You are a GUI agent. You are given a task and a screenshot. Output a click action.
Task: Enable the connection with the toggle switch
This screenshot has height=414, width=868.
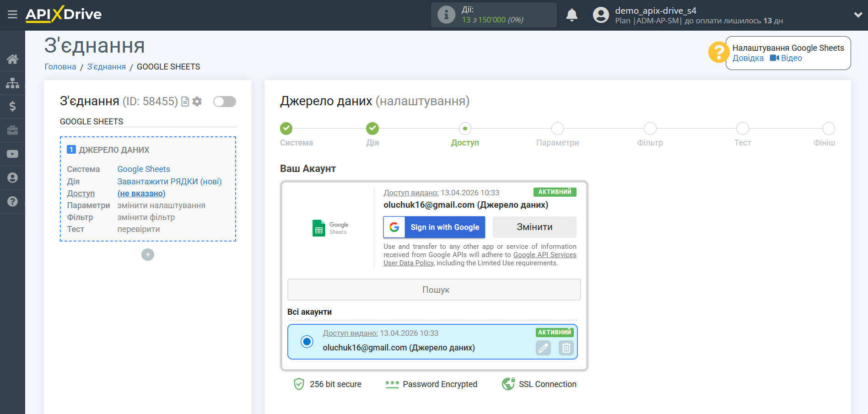click(224, 102)
